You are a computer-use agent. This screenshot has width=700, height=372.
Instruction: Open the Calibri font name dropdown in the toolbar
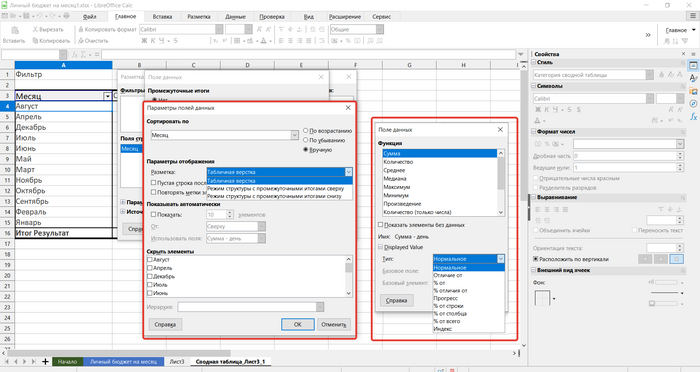click(x=219, y=29)
